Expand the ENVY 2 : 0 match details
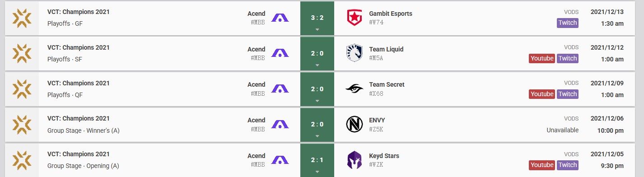Image resolution: width=644 pixels, height=177 pixels. point(317,136)
